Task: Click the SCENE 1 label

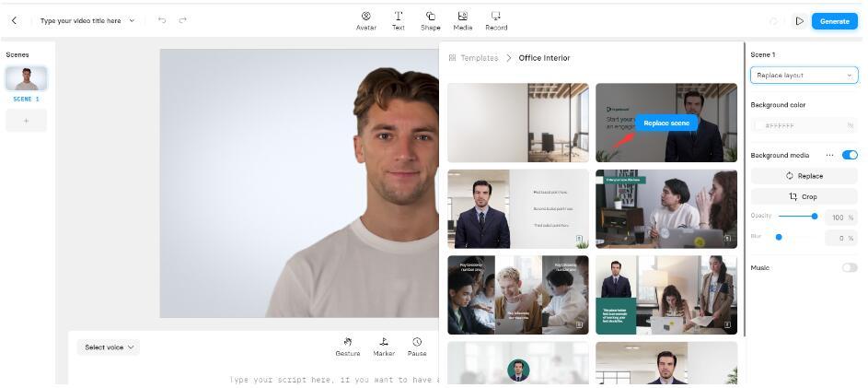Action: (26, 100)
